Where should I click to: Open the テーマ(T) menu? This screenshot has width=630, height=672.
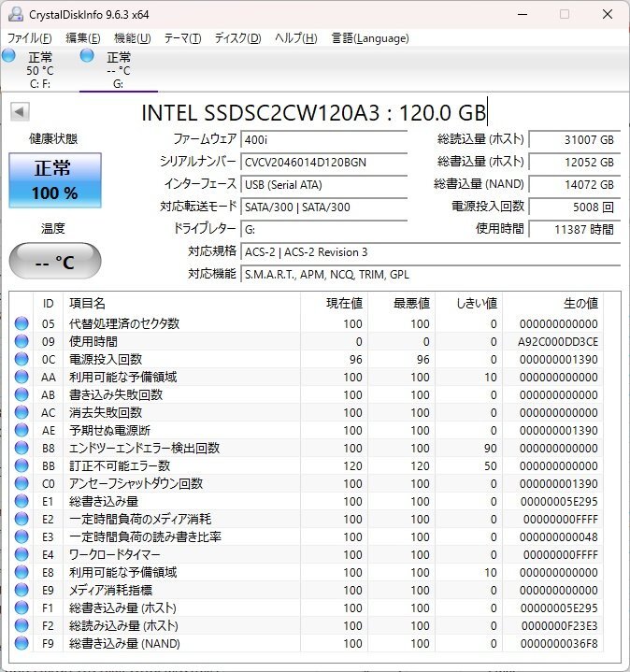183,38
